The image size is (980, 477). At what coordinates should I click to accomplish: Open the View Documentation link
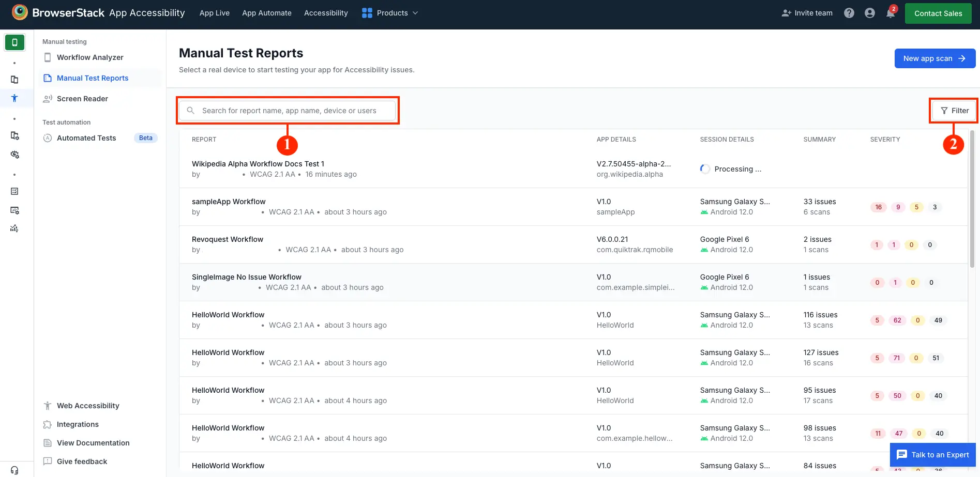[x=93, y=443]
